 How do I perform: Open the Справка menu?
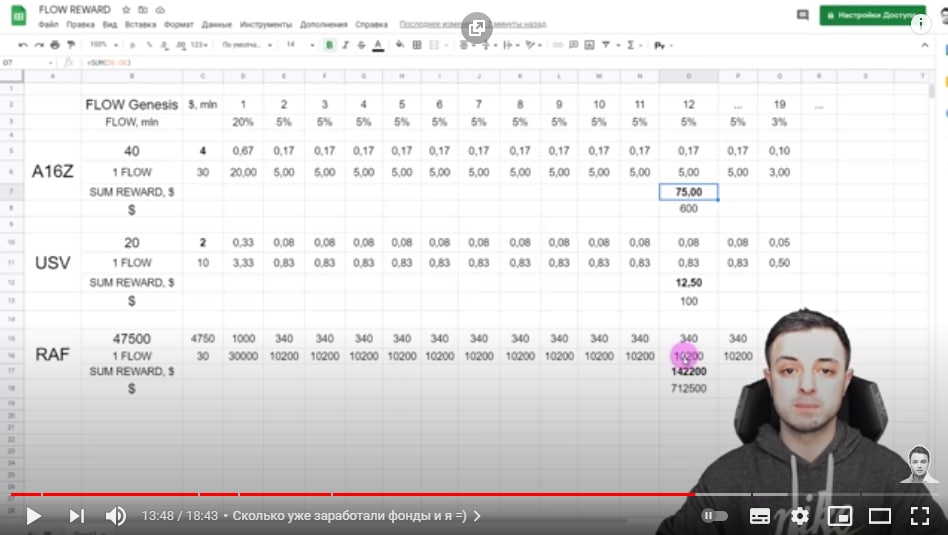tap(371, 24)
